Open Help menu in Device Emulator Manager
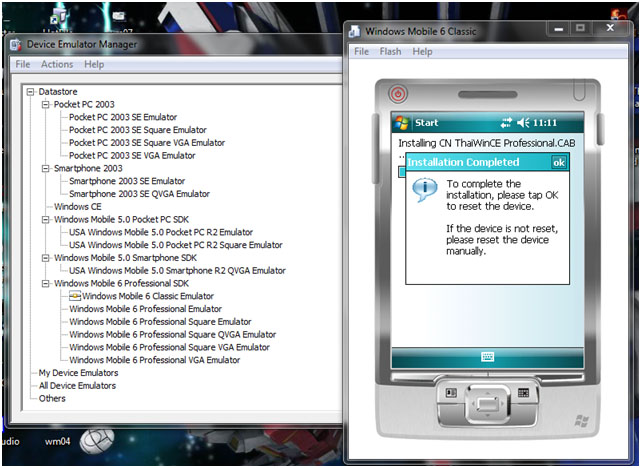Viewport: 641px width, 468px height. click(x=94, y=64)
